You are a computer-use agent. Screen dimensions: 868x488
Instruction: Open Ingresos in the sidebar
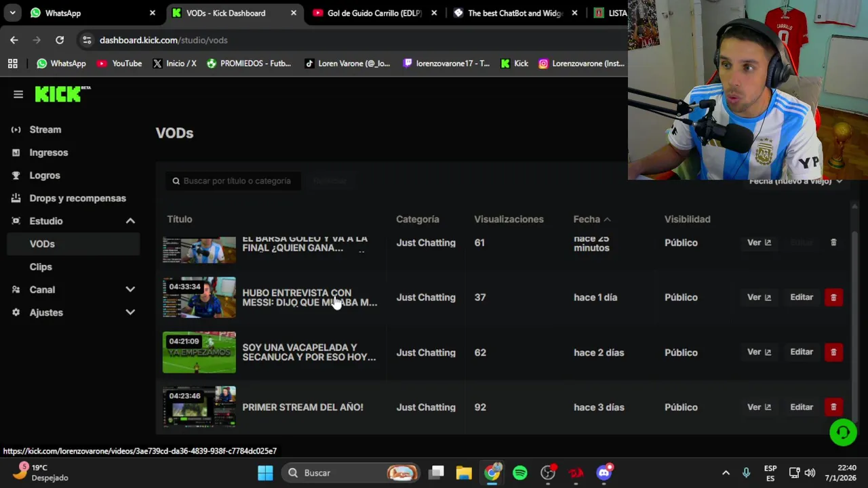point(49,152)
